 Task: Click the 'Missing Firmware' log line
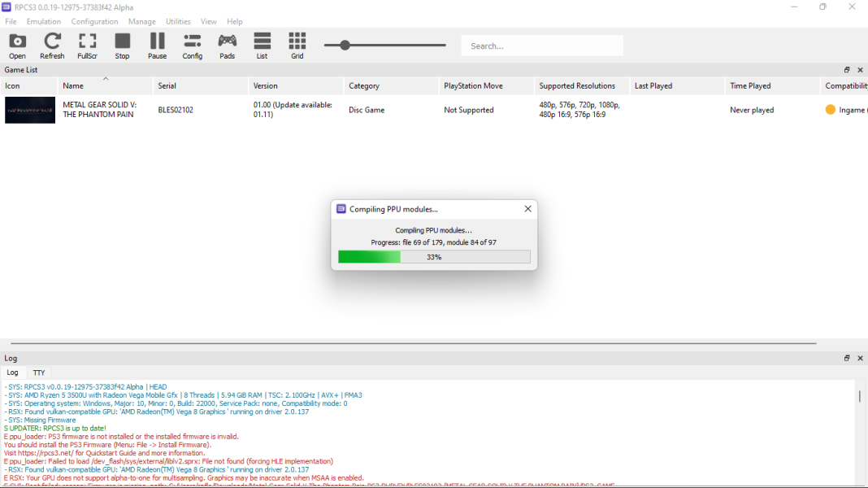(40, 420)
